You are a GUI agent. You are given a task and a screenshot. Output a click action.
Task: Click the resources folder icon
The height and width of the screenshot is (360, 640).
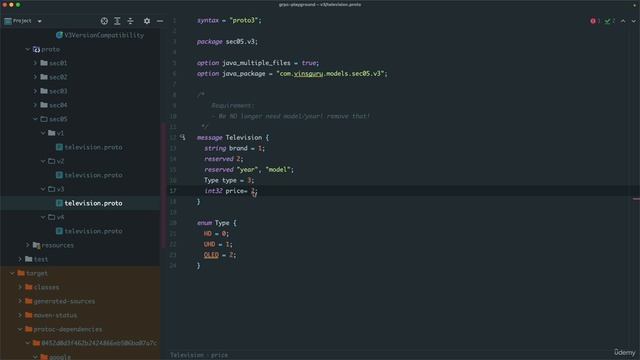[36, 245]
